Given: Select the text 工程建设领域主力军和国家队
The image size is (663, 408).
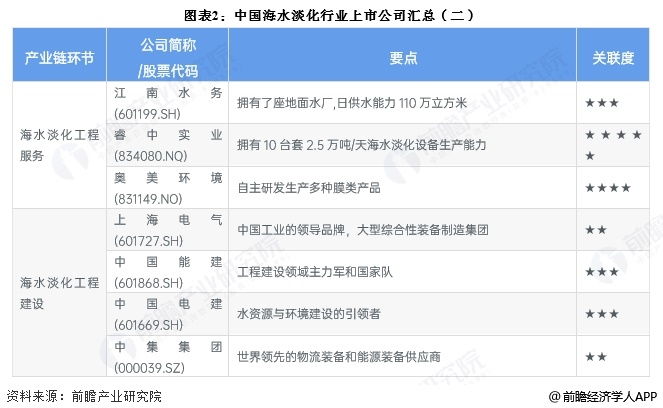Looking at the screenshot, I should [x=315, y=271].
